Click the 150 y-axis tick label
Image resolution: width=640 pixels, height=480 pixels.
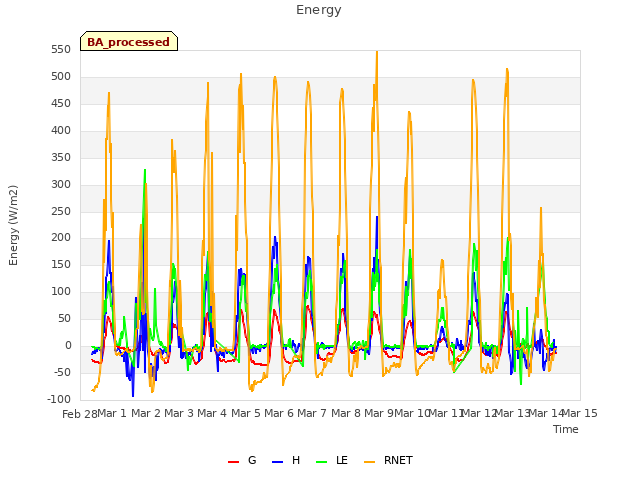coord(61,264)
